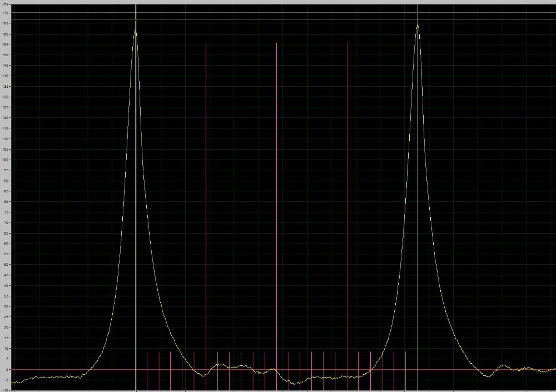Select the tall right magenta marker line
Image resolution: width=556 pixels, height=392 pixels.
click(x=348, y=167)
